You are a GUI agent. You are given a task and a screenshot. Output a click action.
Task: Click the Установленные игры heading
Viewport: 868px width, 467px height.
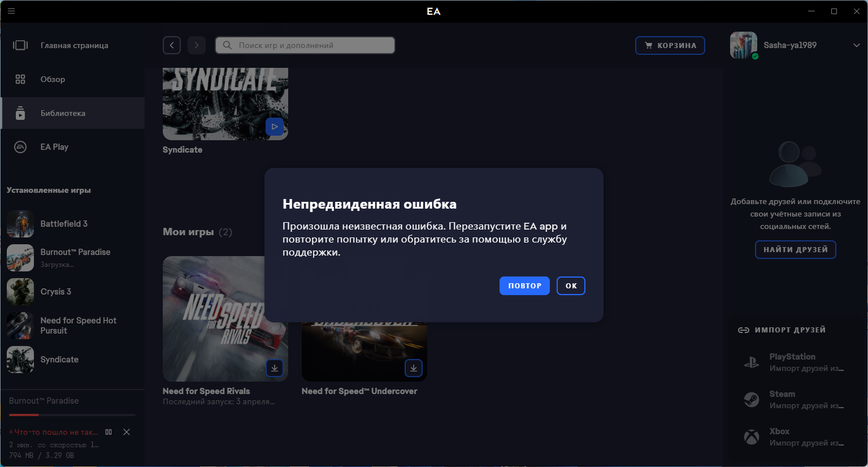49,190
